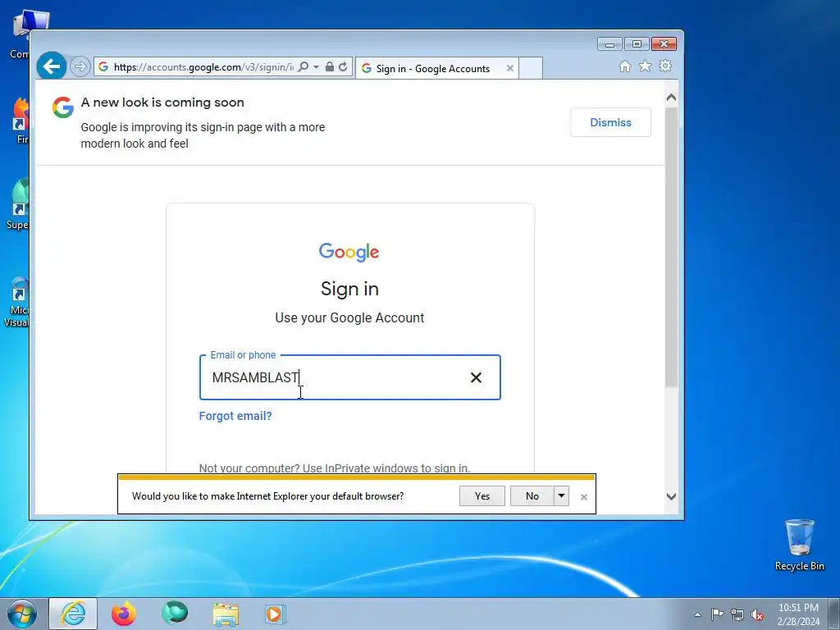Click the Google logo on sign-in card

pyautogui.click(x=349, y=252)
